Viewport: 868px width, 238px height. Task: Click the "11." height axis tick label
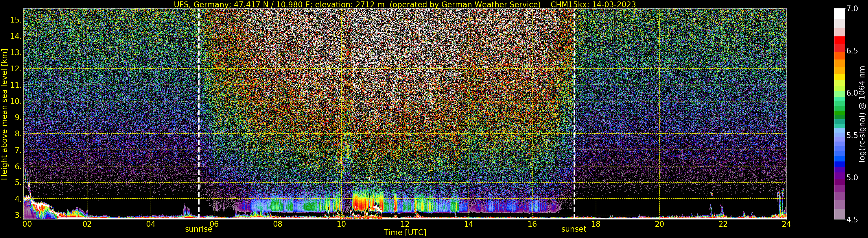[16, 85]
